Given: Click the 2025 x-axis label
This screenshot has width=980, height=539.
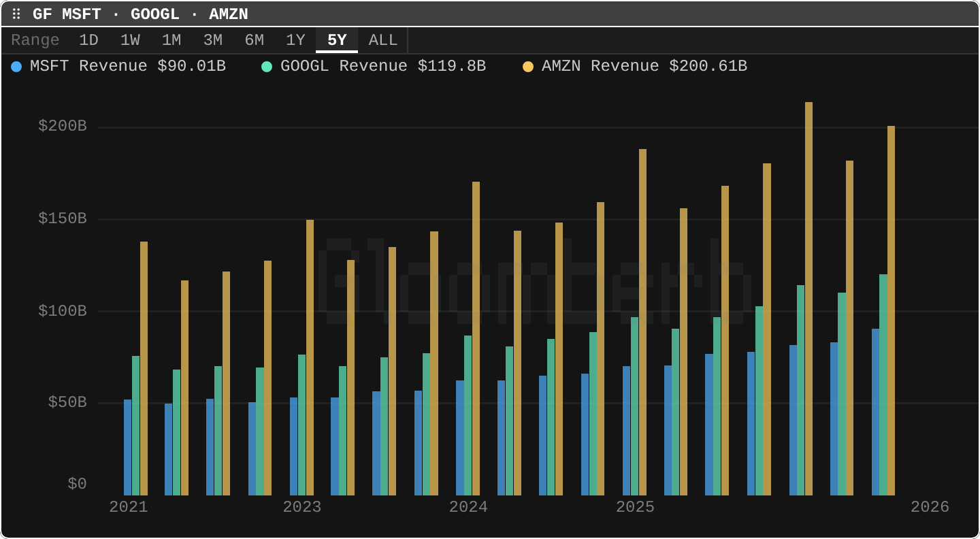Looking at the screenshot, I should click(x=635, y=507).
